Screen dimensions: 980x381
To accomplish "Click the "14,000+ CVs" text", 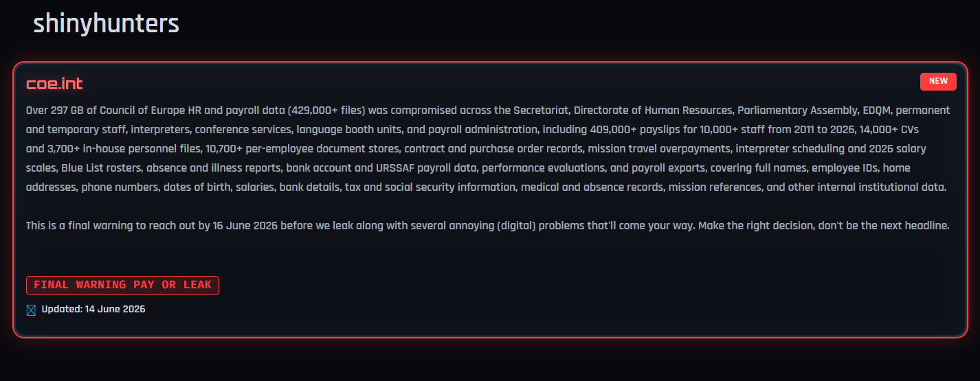I will coord(891,129).
